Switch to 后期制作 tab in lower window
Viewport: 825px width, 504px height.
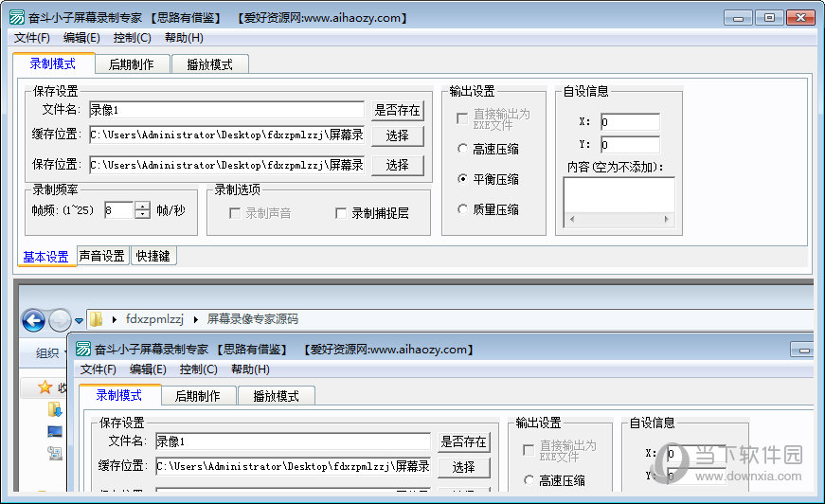point(198,396)
